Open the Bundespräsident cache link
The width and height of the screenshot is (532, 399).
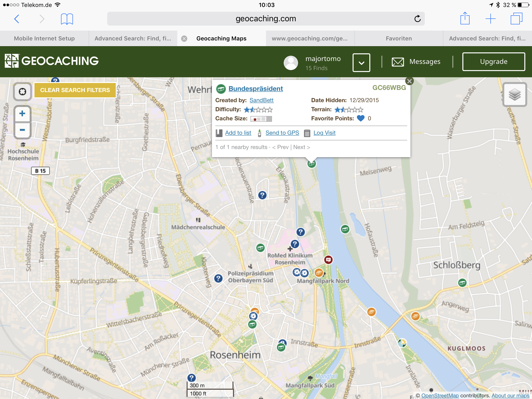pos(255,89)
